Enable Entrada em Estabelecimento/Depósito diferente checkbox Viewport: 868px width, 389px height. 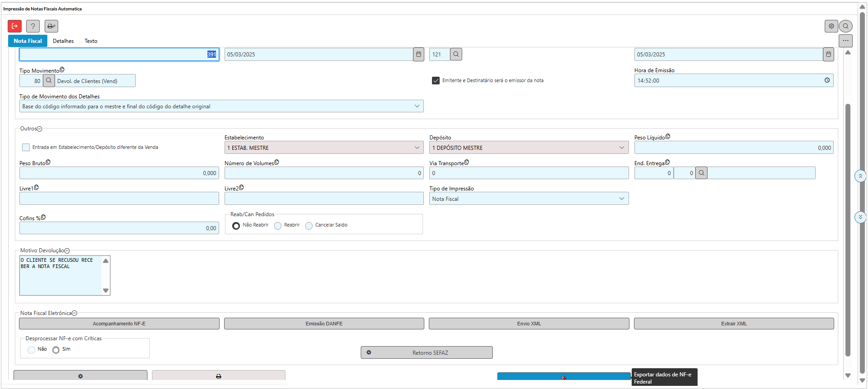tap(26, 147)
